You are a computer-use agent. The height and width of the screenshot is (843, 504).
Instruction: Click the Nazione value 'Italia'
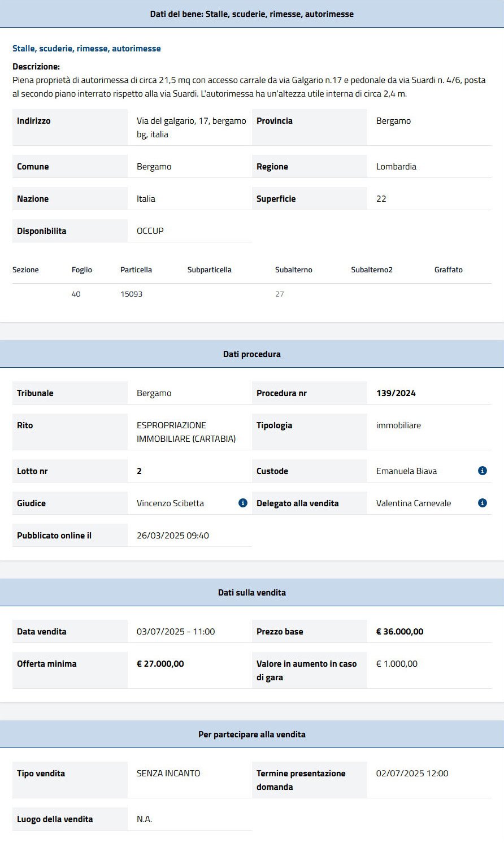click(x=146, y=199)
